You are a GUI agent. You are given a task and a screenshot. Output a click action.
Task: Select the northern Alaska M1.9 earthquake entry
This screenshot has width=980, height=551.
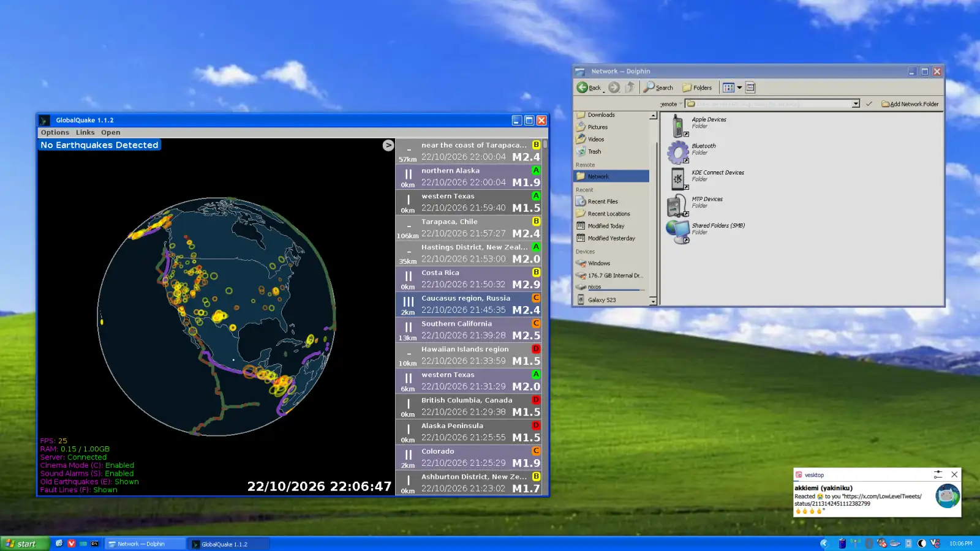(x=469, y=177)
